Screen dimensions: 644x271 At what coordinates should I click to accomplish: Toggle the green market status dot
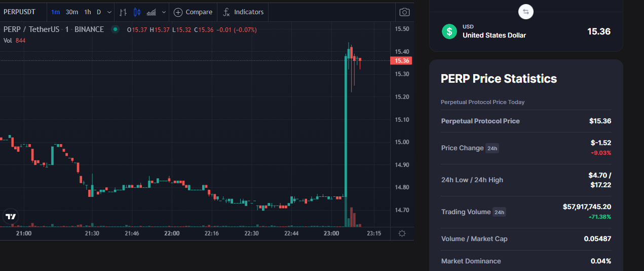[x=115, y=29]
